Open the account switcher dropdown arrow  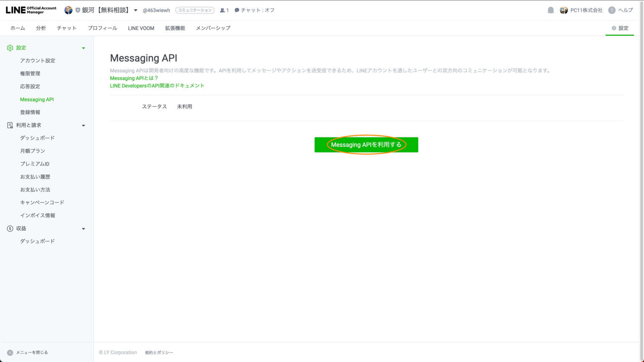[x=135, y=10]
